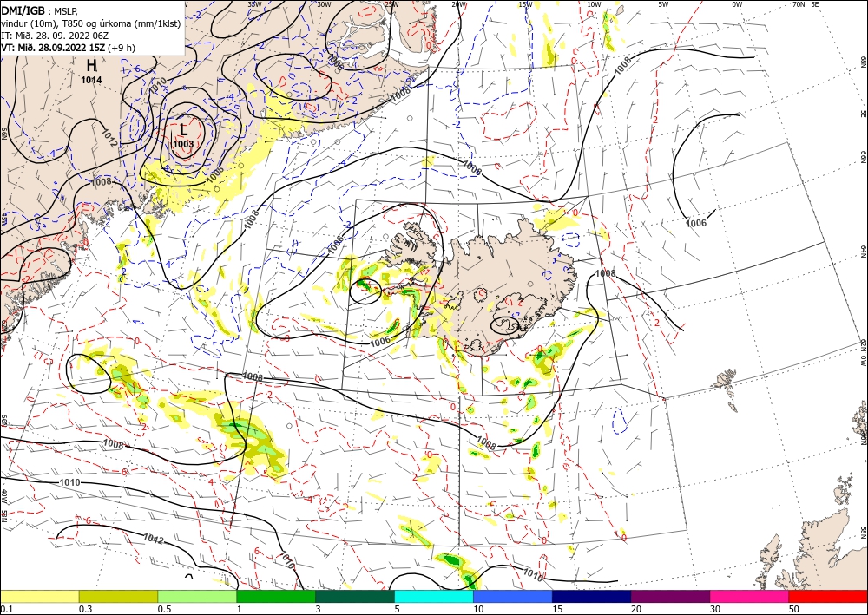Click the 70N label at top right

(799, 4)
